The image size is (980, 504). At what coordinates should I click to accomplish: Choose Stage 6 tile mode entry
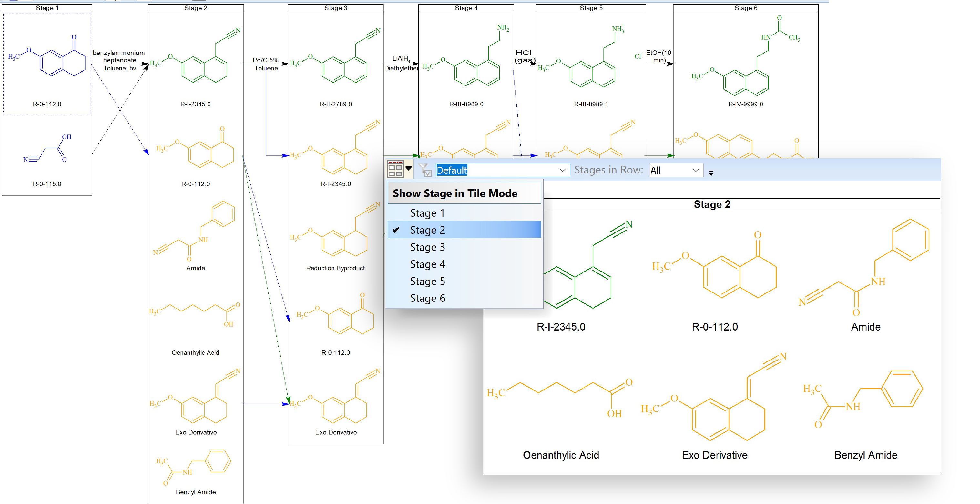[427, 298]
